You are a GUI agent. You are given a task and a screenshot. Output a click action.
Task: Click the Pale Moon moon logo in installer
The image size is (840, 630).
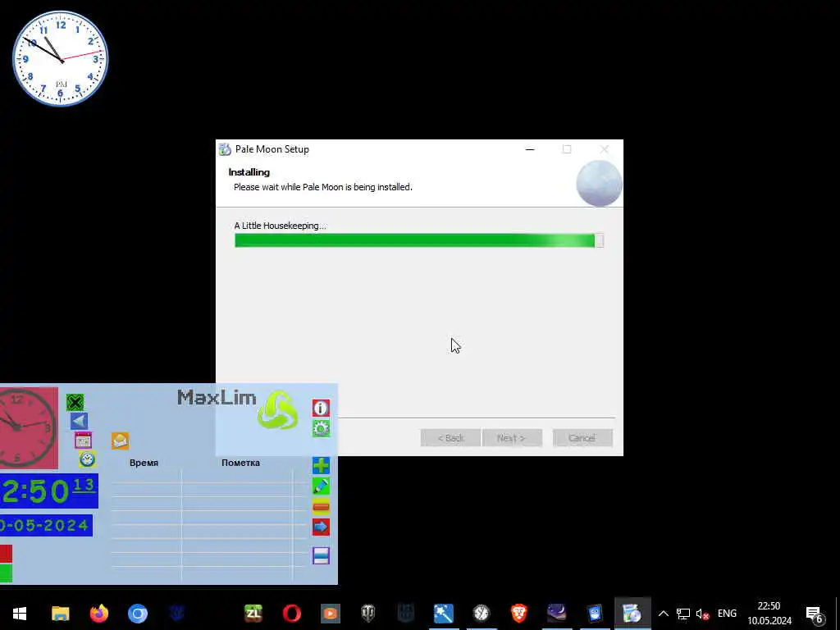tap(599, 183)
